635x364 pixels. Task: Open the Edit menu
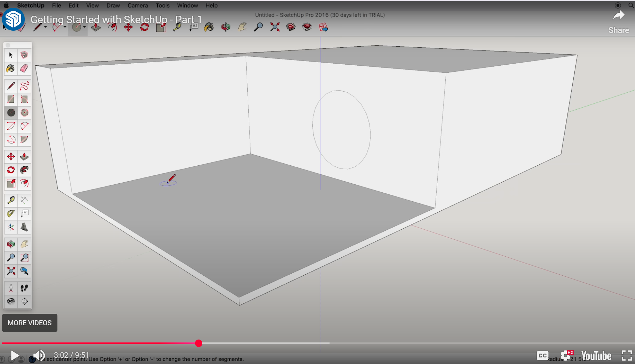(x=73, y=5)
